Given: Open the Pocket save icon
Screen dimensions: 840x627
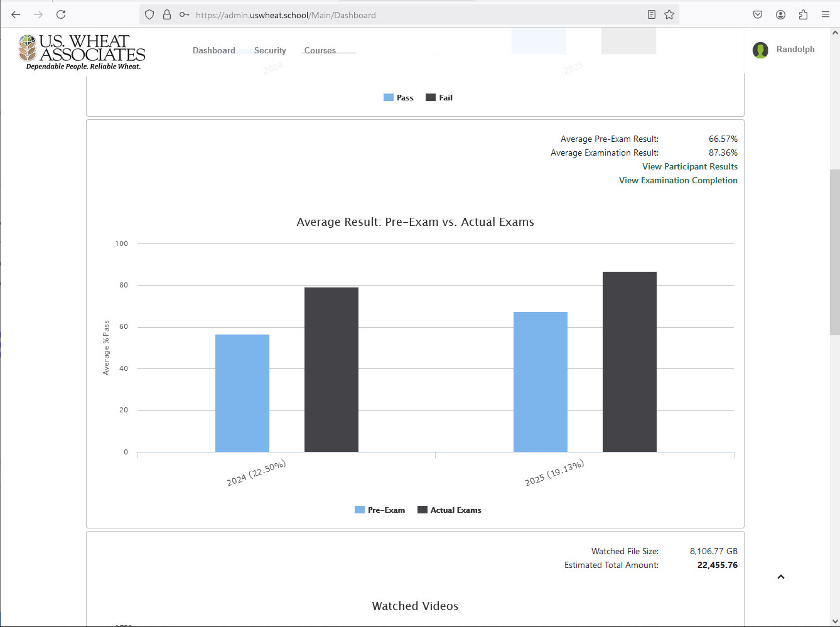Looking at the screenshot, I should 758,14.
